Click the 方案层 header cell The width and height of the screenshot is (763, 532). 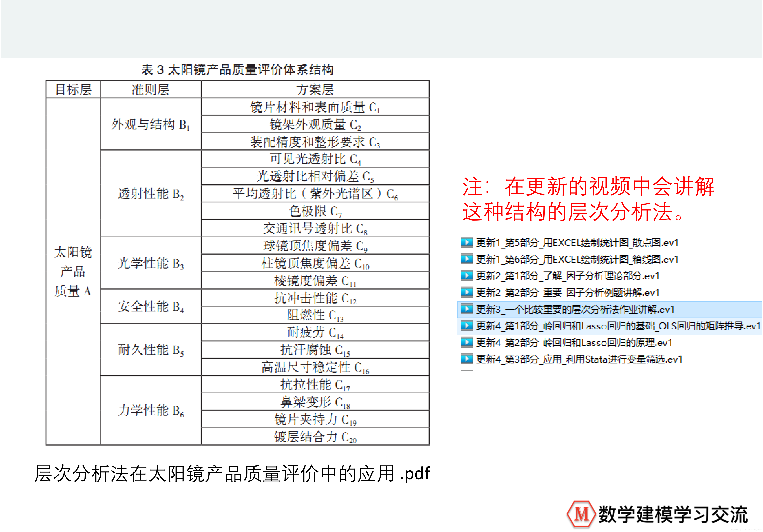pos(315,89)
